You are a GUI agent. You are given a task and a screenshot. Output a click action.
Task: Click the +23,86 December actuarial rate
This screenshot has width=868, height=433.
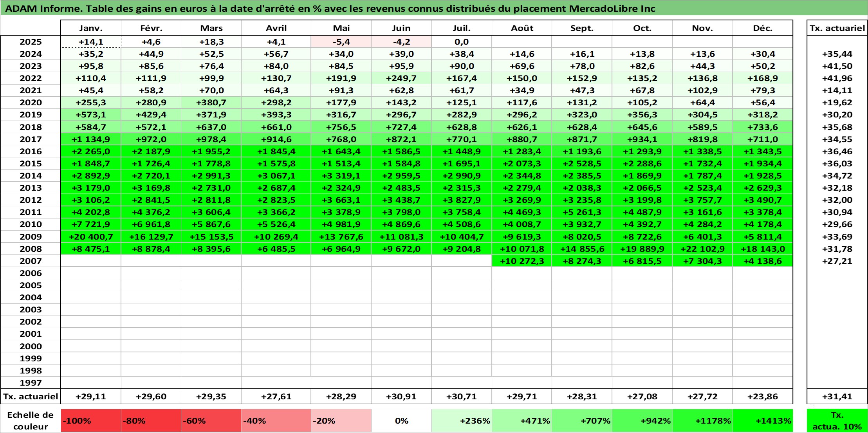763,397
